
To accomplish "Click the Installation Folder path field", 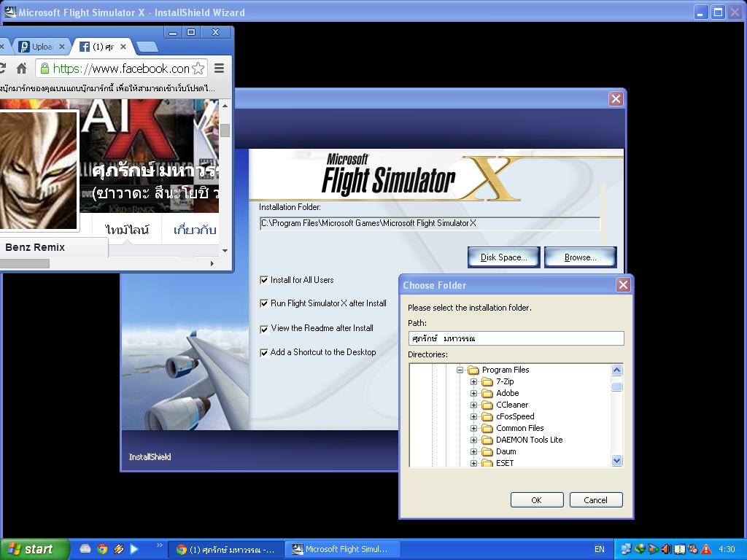I will 430,223.
